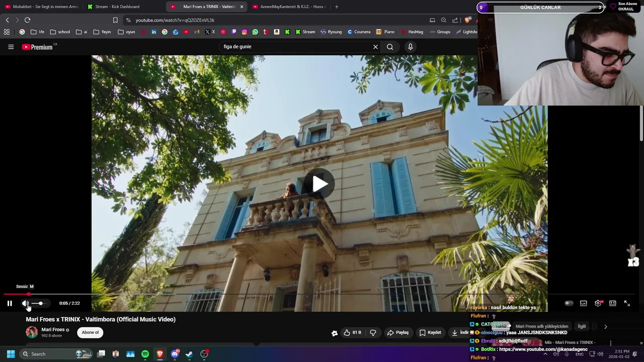Screen dimensions: 644x362
Task: Open the 'Yayin' bookmarks folder
Action: [x=102, y=32]
